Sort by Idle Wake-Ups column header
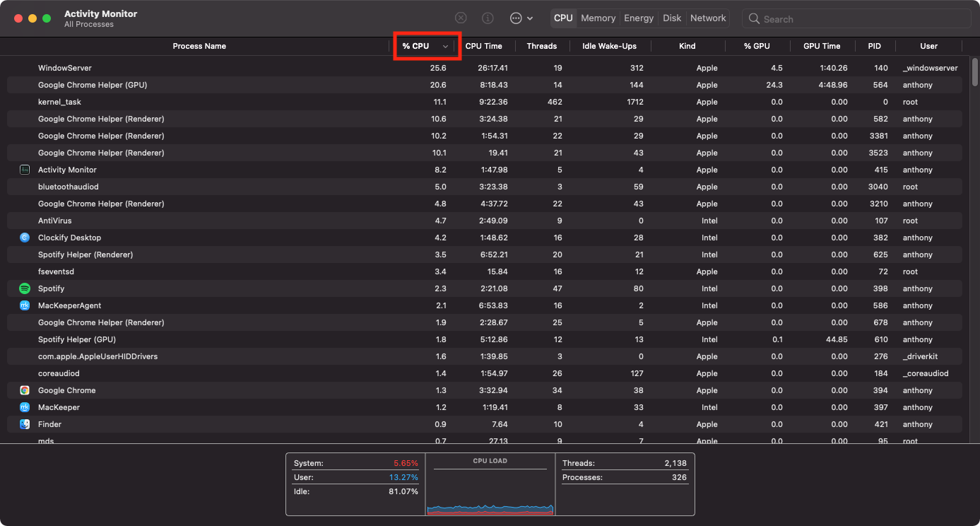 point(609,46)
